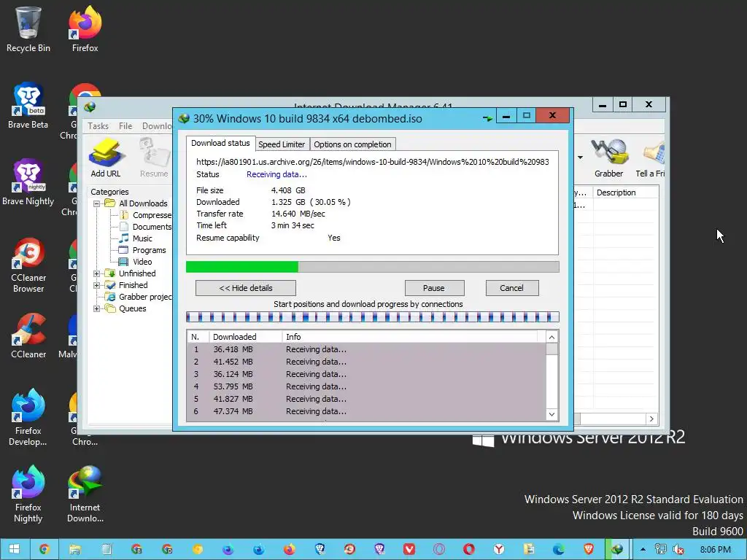The width and height of the screenshot is (747, 560).
Task: Pause the current download
Action: 434,287
